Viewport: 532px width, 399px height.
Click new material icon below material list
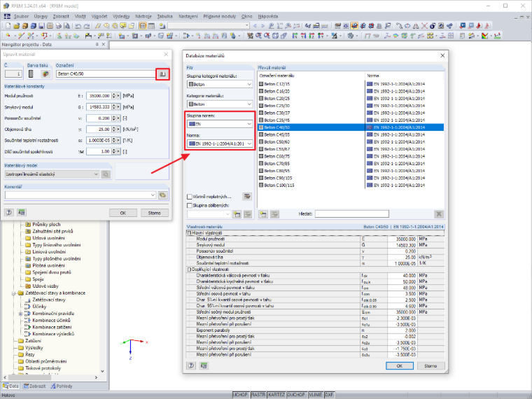pos(263,214)
